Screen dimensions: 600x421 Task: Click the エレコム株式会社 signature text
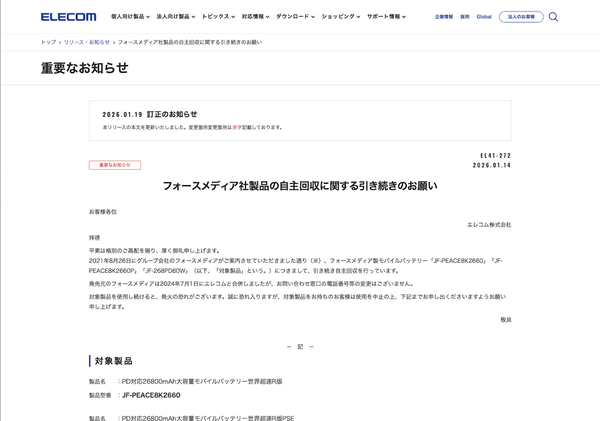click(489, 225)
